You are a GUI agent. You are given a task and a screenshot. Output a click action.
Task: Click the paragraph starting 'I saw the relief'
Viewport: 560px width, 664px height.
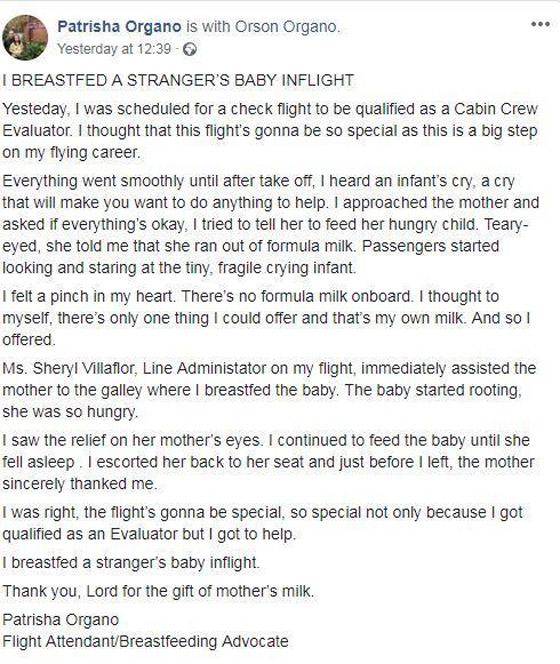[x=268, y=462]
